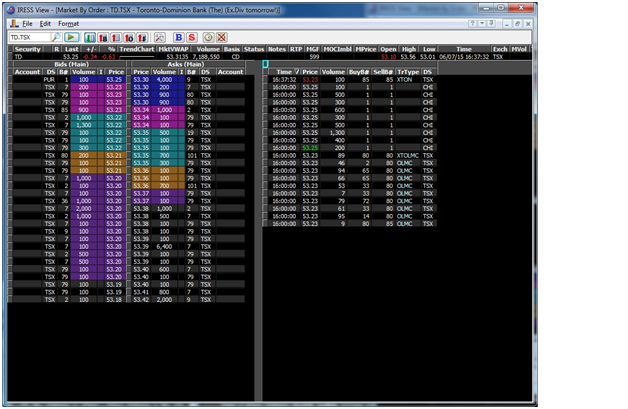Click the red X cancel icon in toolbar
This screenshot has width=628, height=409.
tap(221, 37)
